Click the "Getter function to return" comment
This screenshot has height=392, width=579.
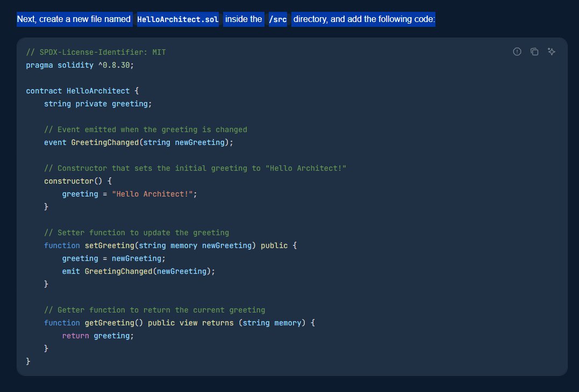coord(155,310)
